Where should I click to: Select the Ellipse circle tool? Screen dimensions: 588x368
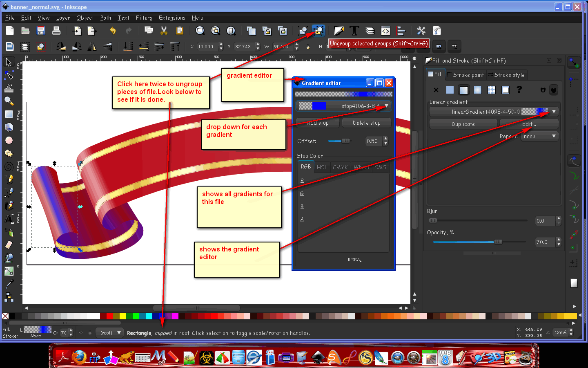point(9,140)
